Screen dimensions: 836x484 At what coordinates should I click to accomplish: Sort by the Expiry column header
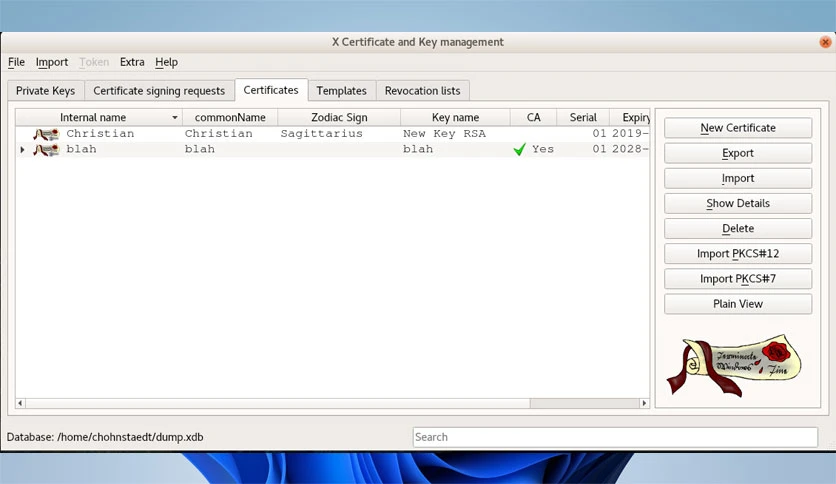click(630, 117)
